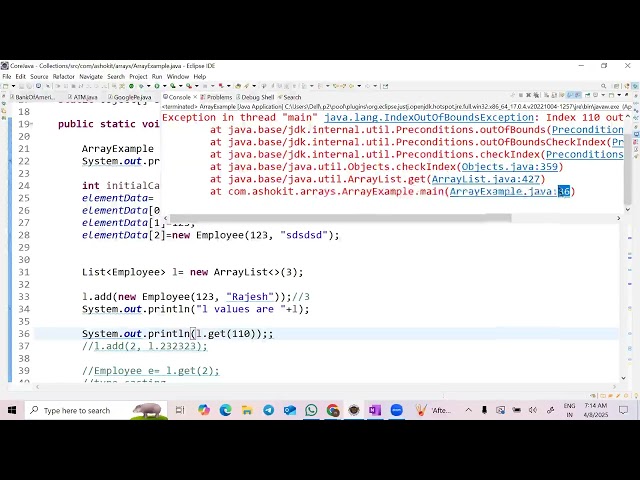The width and height of the screenshot is (640, 480).
Task: Click Remove All Terminated Launches icon
Action: (x=536, y=95)
